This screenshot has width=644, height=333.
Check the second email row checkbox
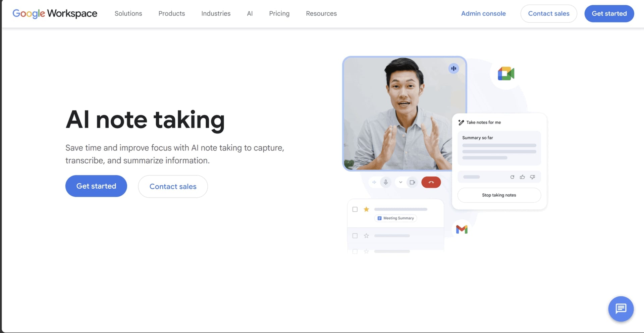(355, 236)
